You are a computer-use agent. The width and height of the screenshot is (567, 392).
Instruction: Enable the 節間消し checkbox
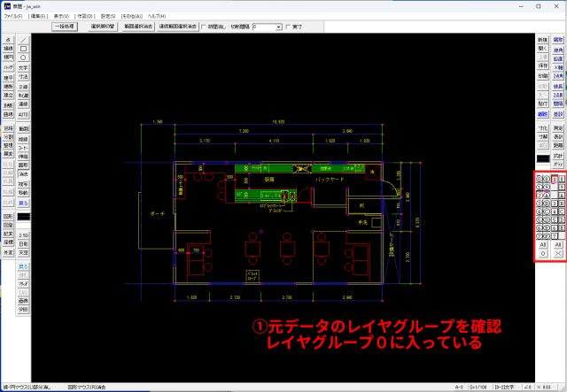pyautogui.click(x=204, y=27)
